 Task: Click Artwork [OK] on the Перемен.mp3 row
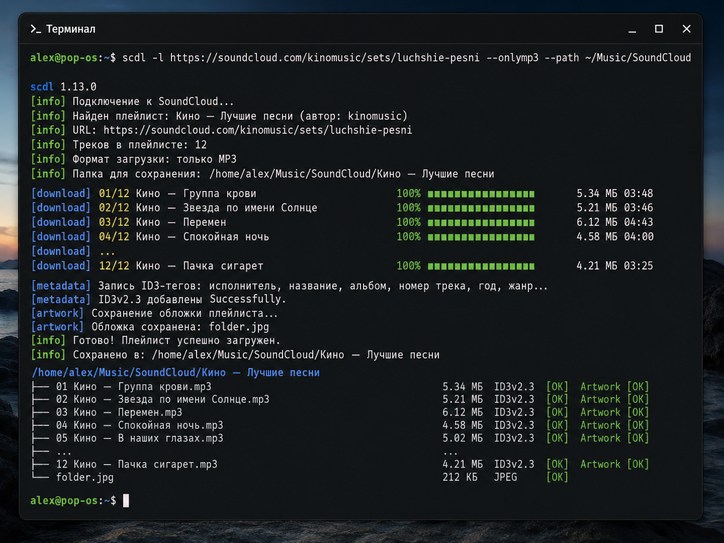click(615, 412)
